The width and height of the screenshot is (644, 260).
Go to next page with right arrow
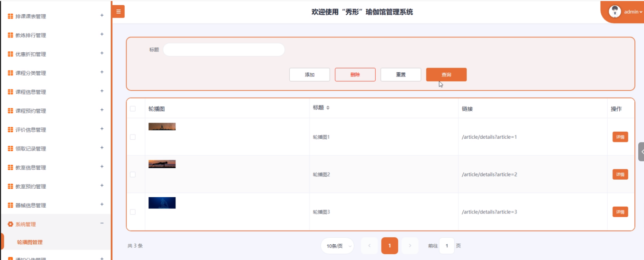[410, 246]
